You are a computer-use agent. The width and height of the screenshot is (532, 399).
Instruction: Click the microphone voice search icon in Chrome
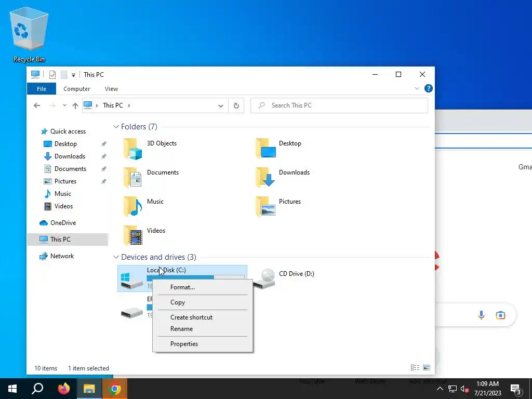tap(481, 315)
